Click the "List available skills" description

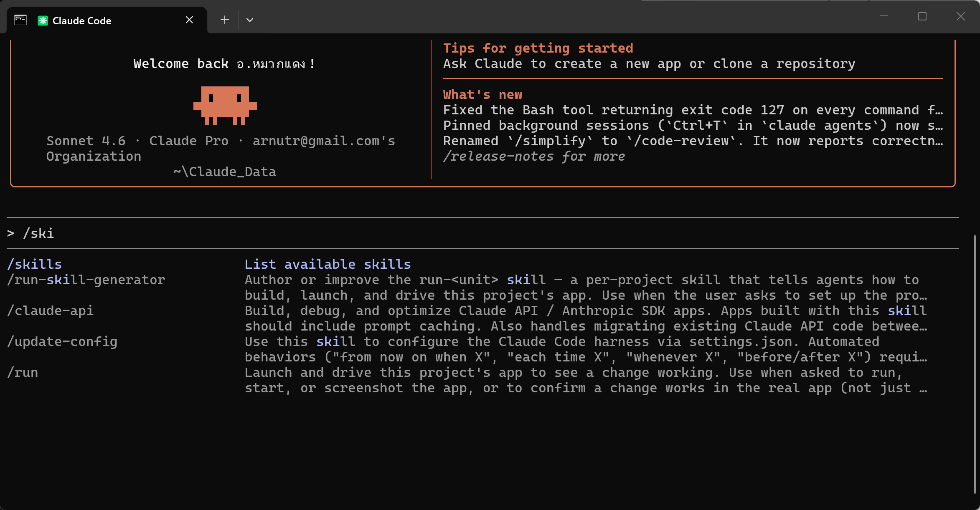click(x=328, y=264)
